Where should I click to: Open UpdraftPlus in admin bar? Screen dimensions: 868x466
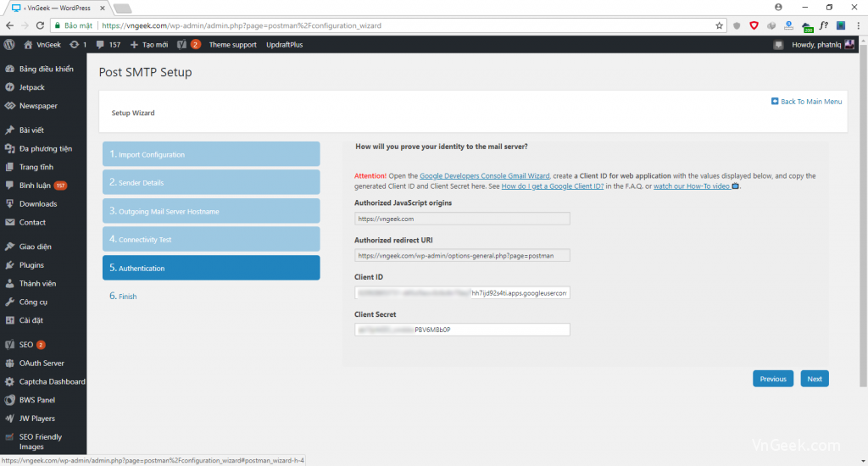285,45
